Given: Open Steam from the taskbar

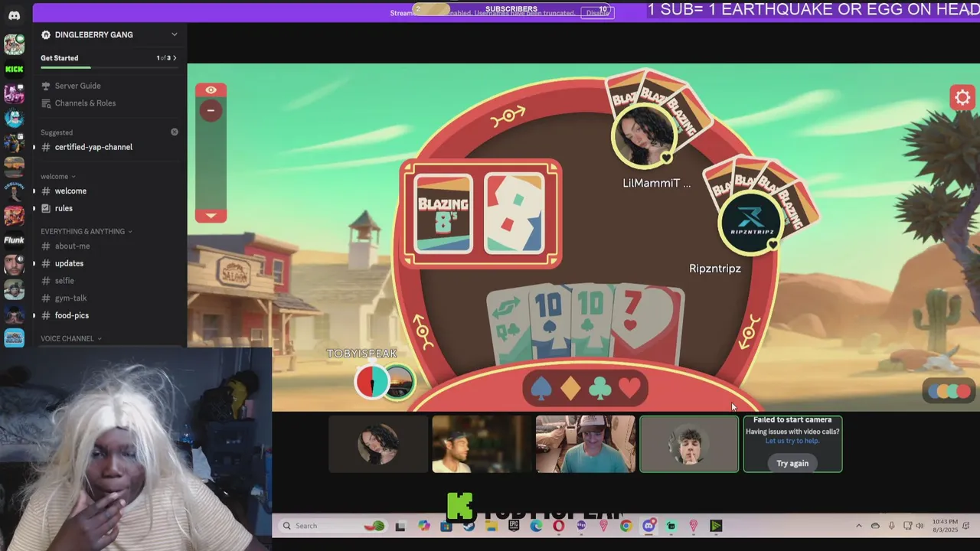Looking at the screenshot, I should (x=469, y=526).
